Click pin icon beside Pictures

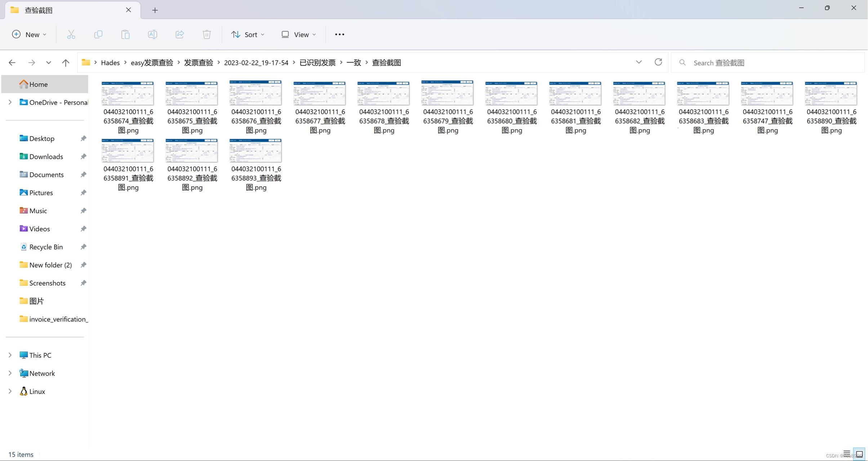click(x=83, y=193)
